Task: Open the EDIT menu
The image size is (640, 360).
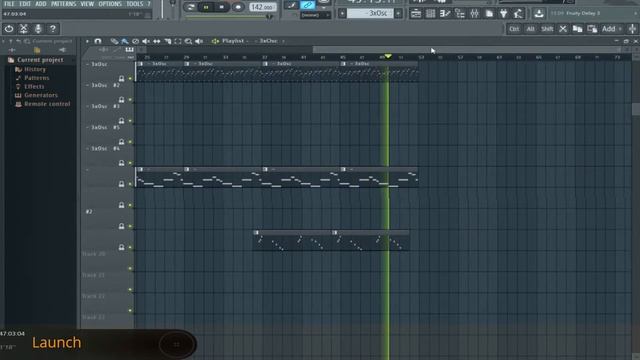Action: click(x=25, y=4)
